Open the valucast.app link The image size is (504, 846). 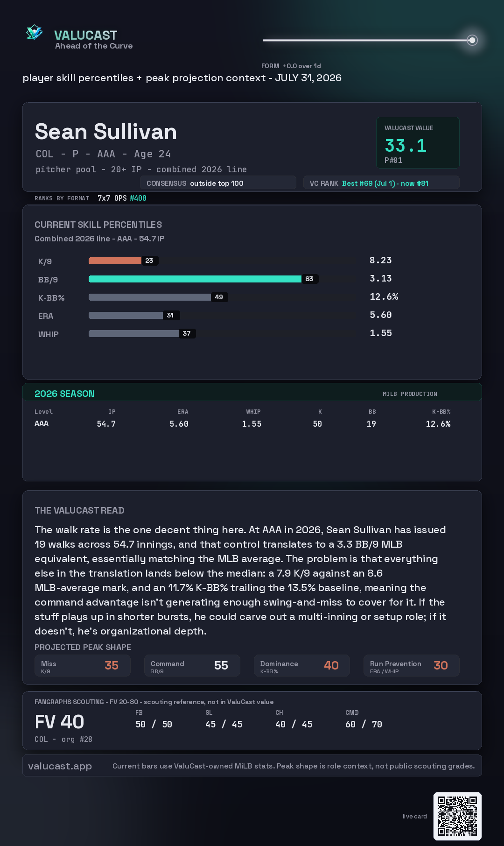coord(60,766)
